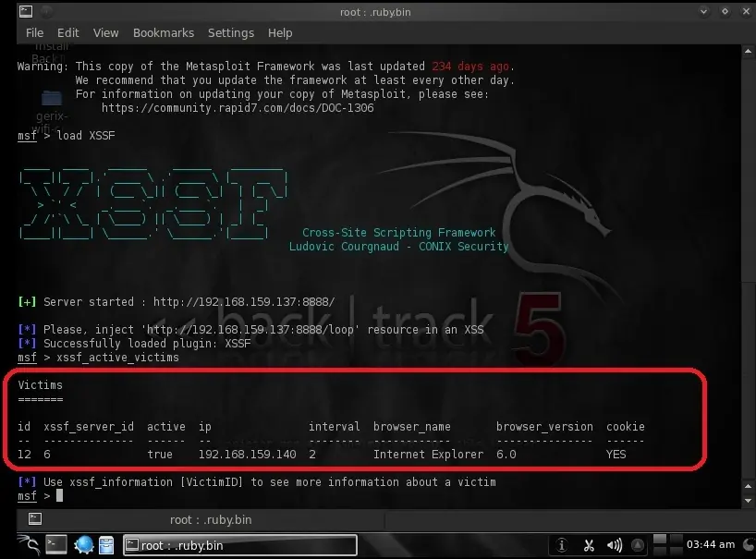The height and width of the screenshot is (559, 756).
Task: Click the new tab terminal icon
Action: click(35, 519)
